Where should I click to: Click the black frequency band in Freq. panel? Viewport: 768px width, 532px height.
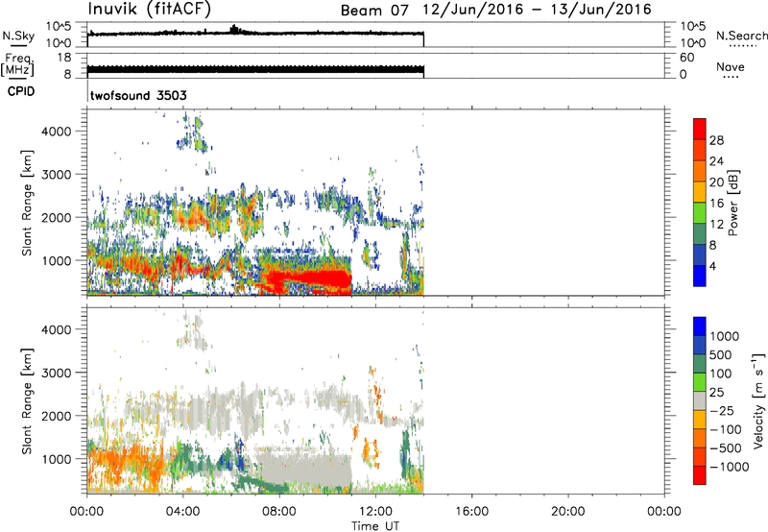click(x=255, y=69)
